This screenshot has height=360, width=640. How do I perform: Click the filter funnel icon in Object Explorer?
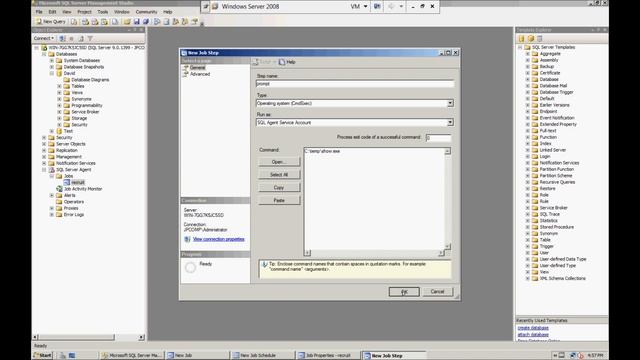[x=90, y=38]
